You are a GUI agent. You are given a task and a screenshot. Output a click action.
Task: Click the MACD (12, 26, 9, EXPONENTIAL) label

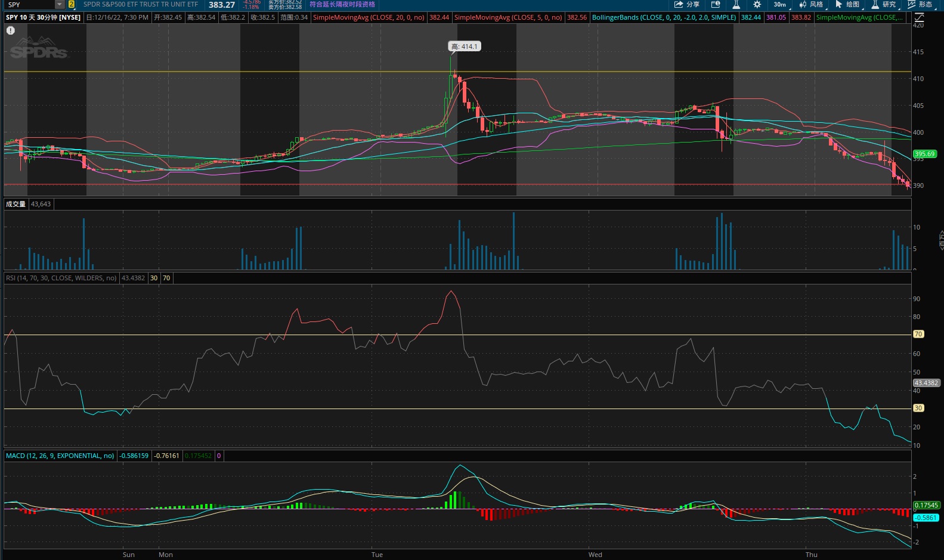pyautogui.click(x=60, y=456)
